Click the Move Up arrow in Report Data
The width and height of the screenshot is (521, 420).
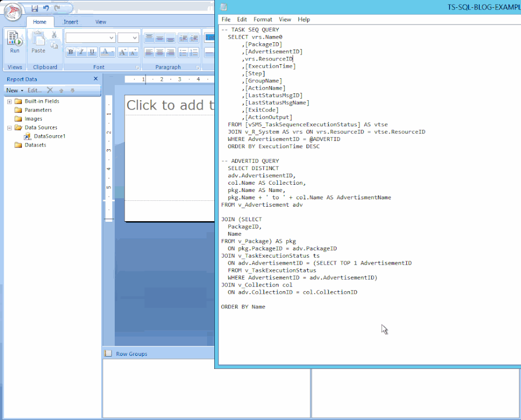61,90
